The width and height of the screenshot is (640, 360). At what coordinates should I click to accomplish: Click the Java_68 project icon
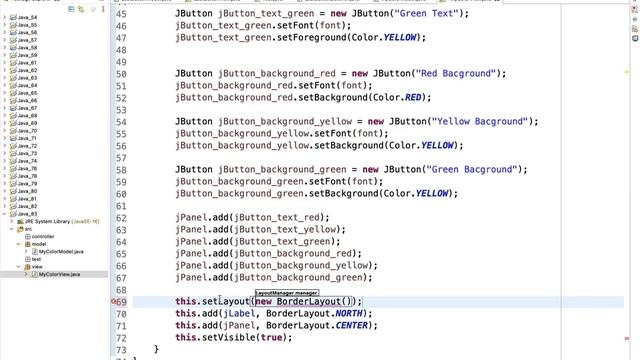click(13, 116)
